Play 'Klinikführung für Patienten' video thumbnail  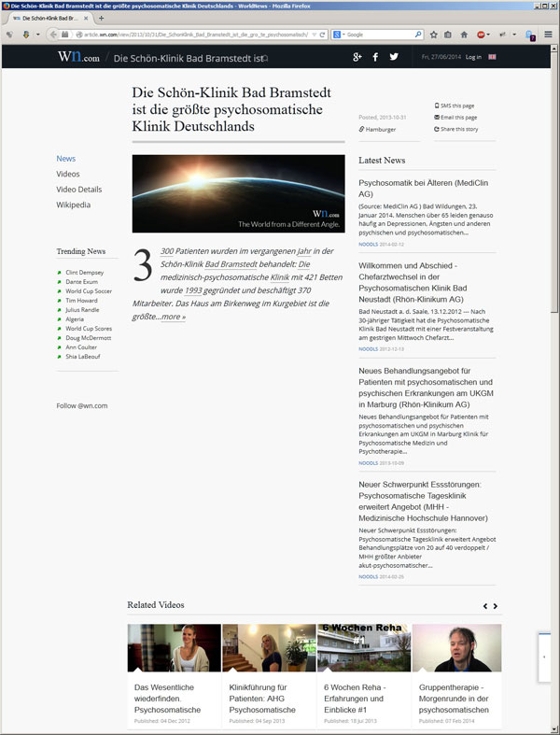coord(269,648)
